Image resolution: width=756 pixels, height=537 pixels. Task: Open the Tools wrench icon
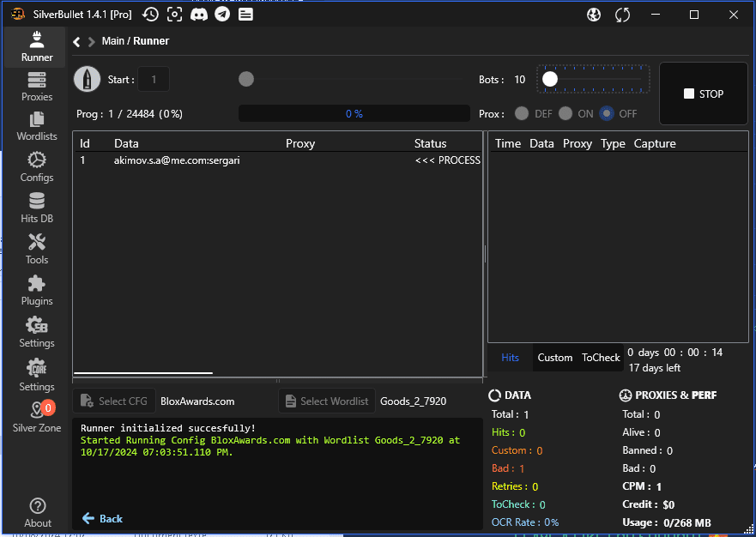(37, 250)
